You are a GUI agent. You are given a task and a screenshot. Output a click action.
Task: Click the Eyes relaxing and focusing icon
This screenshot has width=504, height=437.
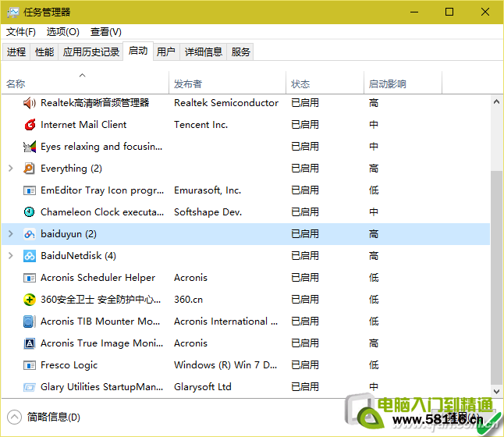point(29,147)
